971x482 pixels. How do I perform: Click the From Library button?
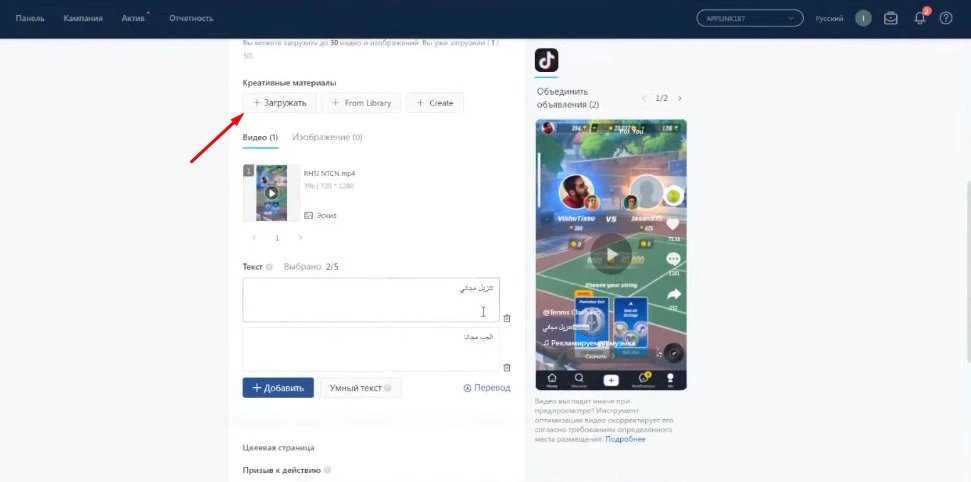point(361,103)
